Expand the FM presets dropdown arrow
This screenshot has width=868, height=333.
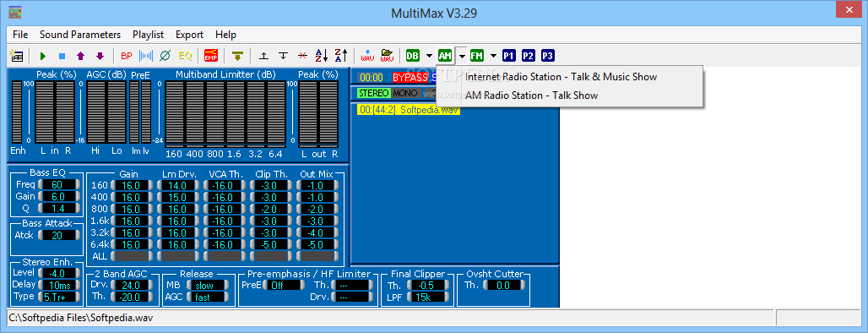click(x=492, y=56)
